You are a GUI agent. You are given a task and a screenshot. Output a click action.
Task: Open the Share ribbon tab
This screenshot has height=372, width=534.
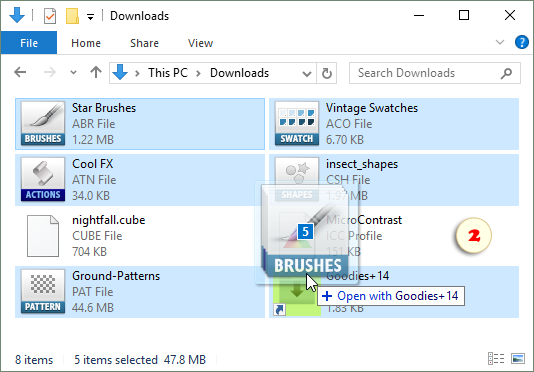point(144,43)
